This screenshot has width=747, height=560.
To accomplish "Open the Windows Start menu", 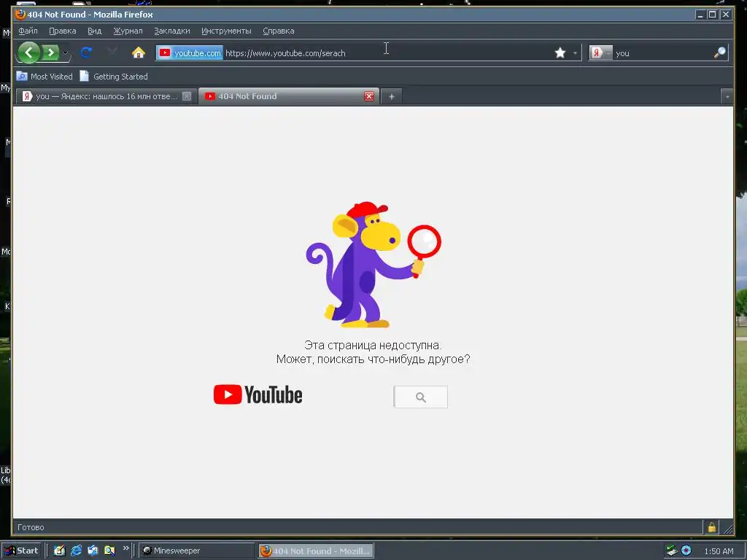I will 20,551.
